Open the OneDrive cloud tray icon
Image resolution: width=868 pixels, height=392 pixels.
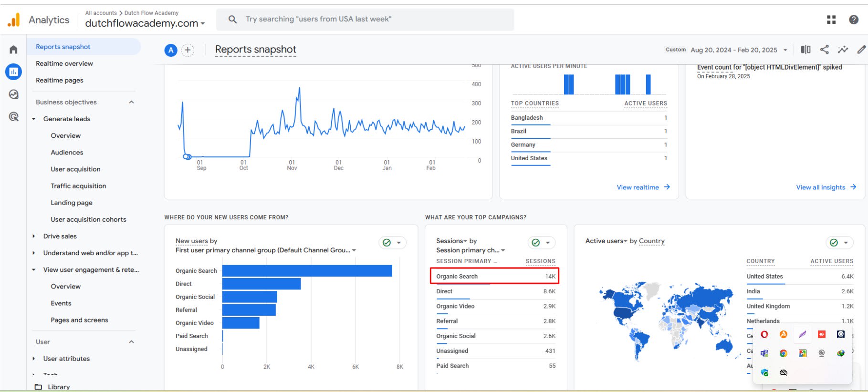(784, 372)
